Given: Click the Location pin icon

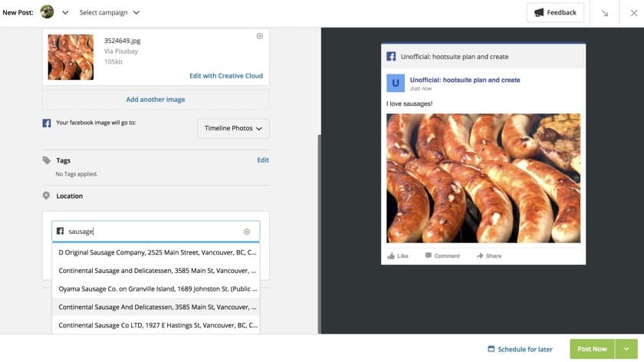Looking at the screenshot, I should click(46, 196).
